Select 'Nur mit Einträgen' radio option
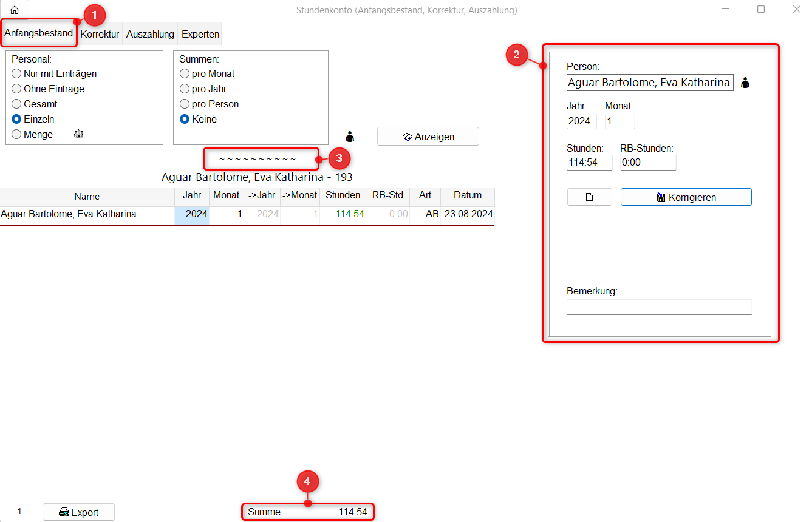812x522 pixels. pos(16,73)
